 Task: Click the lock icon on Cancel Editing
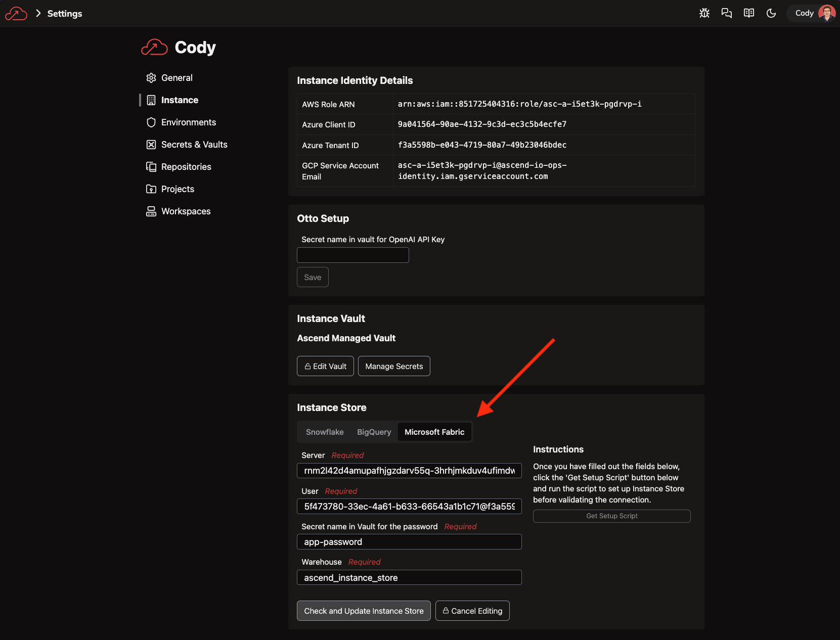point(446,611)
